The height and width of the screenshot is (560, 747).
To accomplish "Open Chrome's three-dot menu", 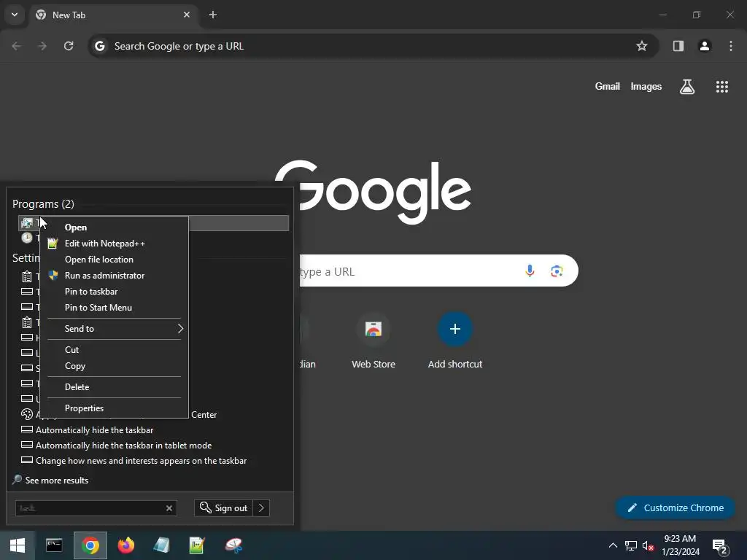I will (731, 46).
